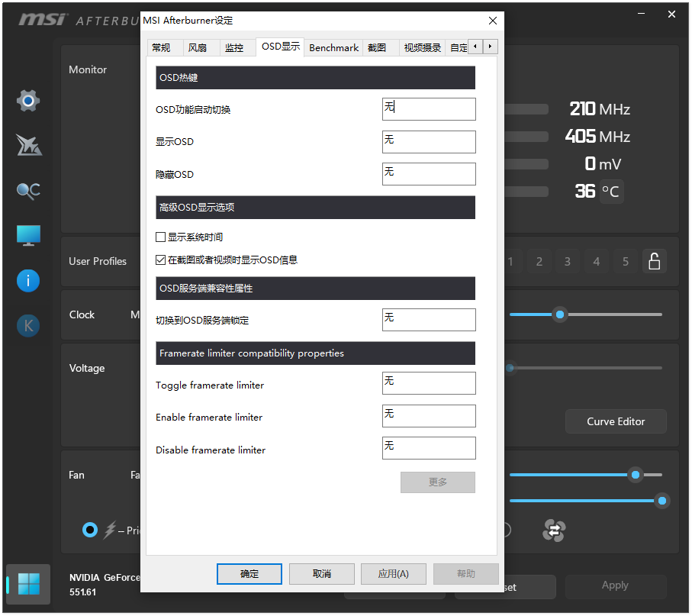Confirm settings with the 确定 button
This screenshot has width=692, height=616.
249,573
